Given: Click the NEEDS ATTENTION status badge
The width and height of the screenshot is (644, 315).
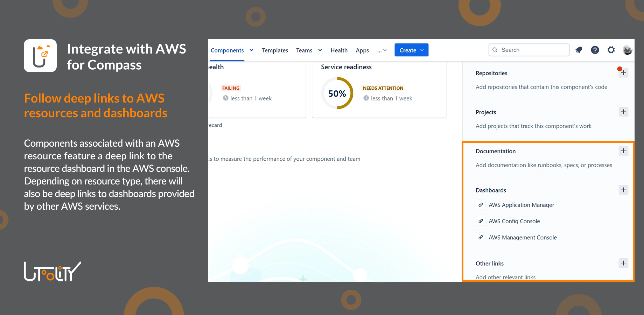Looking at the screenshot, I should pos(383,88).
